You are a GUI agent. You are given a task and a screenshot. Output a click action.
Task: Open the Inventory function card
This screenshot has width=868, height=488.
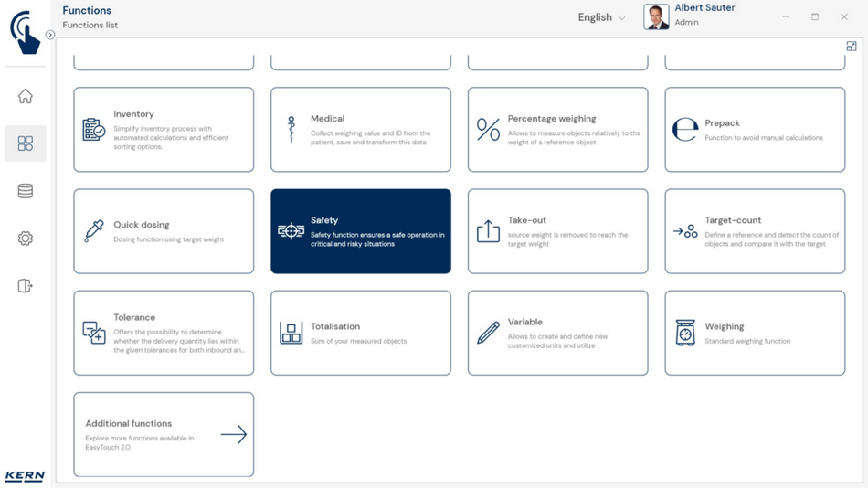coord(164,130)
